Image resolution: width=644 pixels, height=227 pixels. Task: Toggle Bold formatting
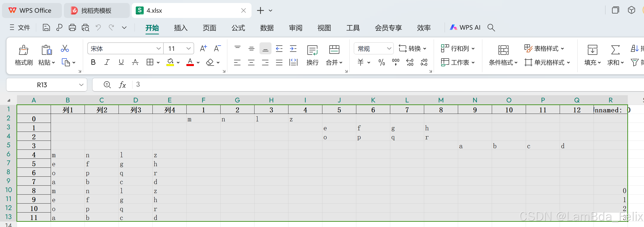[x=93, y=63]
